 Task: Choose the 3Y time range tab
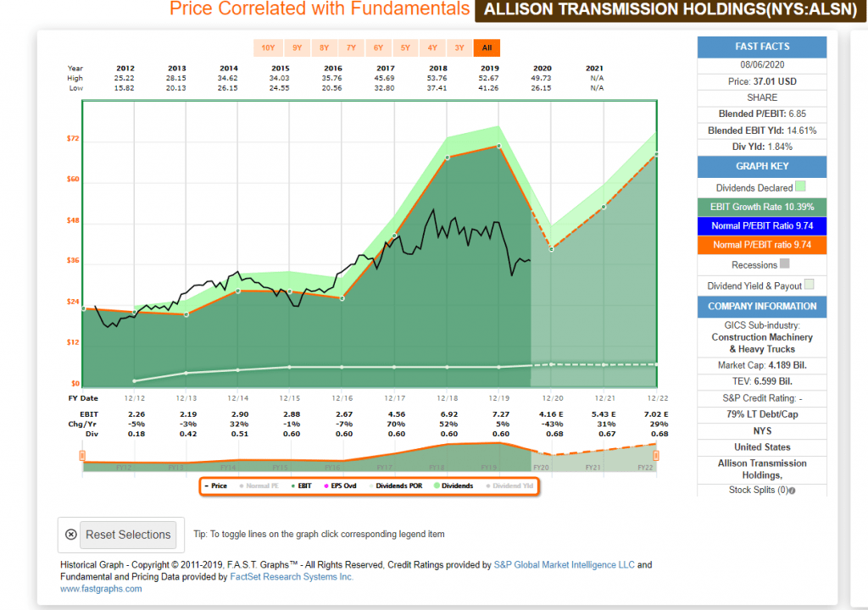(x=459, y=48)
